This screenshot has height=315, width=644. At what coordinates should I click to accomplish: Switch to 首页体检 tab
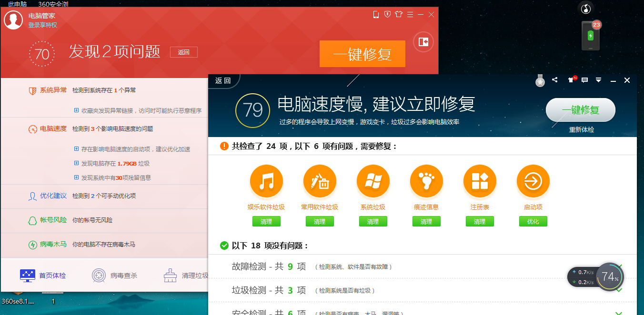point(43,275)
